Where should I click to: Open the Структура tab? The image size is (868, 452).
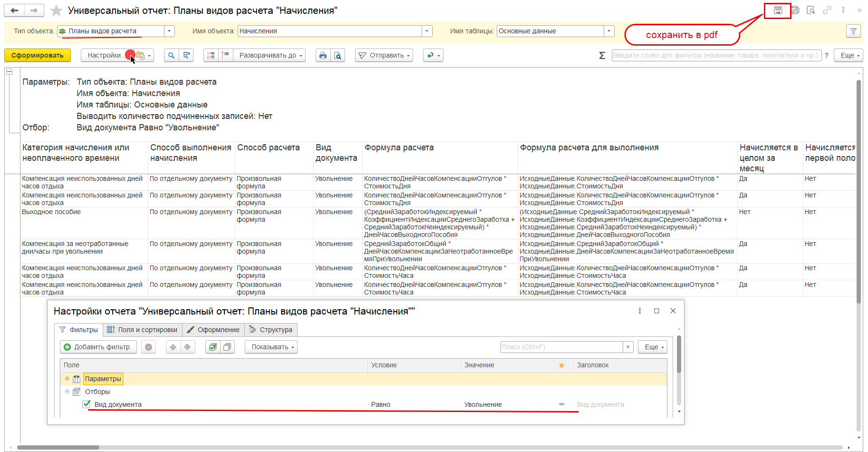tap(271, 330)
